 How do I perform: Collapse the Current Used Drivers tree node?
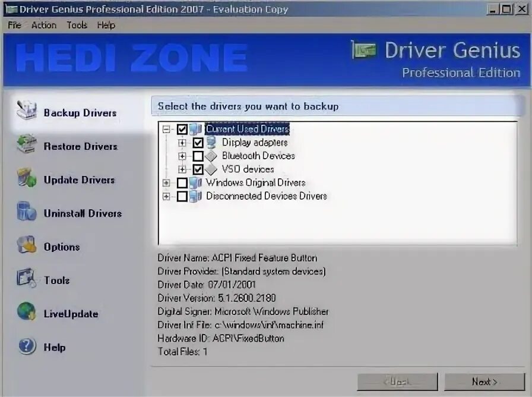166,130
